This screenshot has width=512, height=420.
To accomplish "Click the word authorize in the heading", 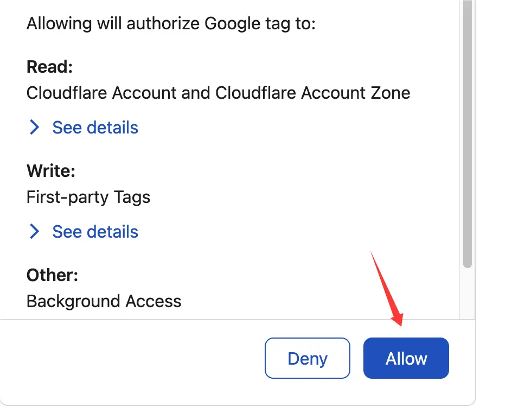I will (x=163, y=24).
